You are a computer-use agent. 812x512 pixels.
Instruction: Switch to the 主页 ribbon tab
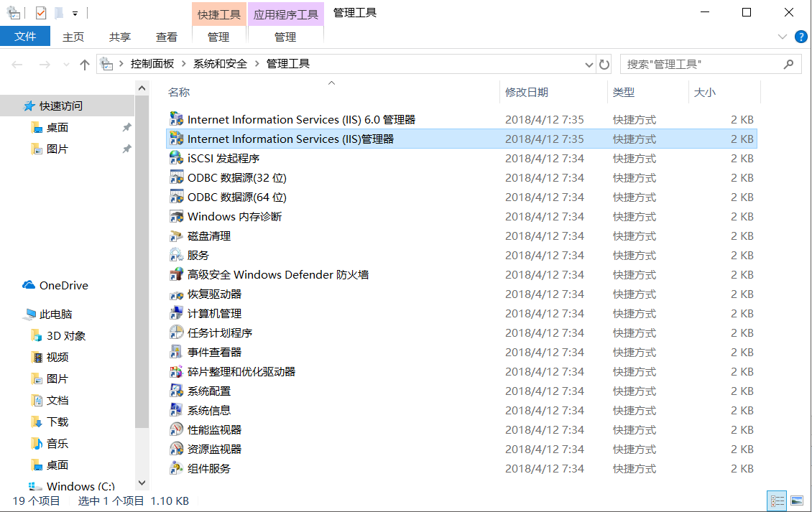73,37
